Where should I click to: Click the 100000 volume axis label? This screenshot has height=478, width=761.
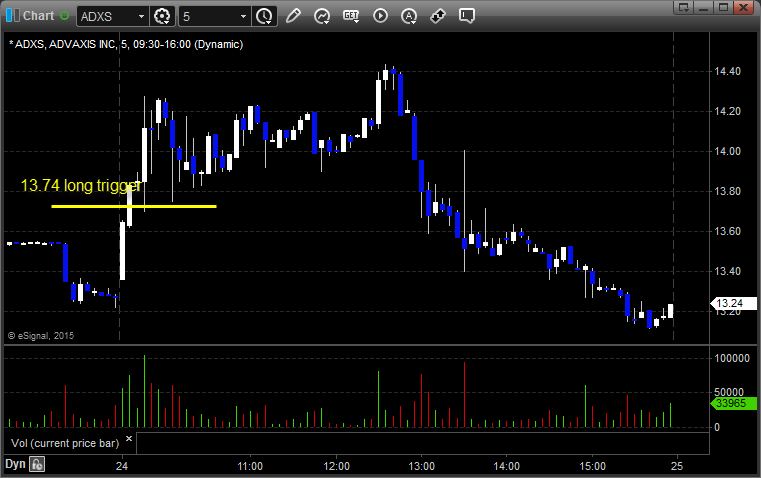(x=732, y=358)
